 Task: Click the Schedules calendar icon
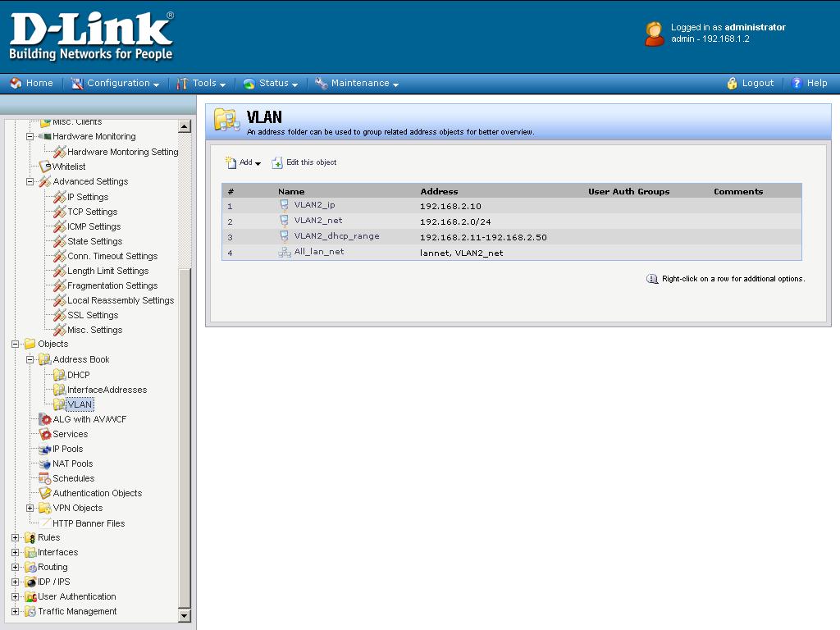pos(46,478)
